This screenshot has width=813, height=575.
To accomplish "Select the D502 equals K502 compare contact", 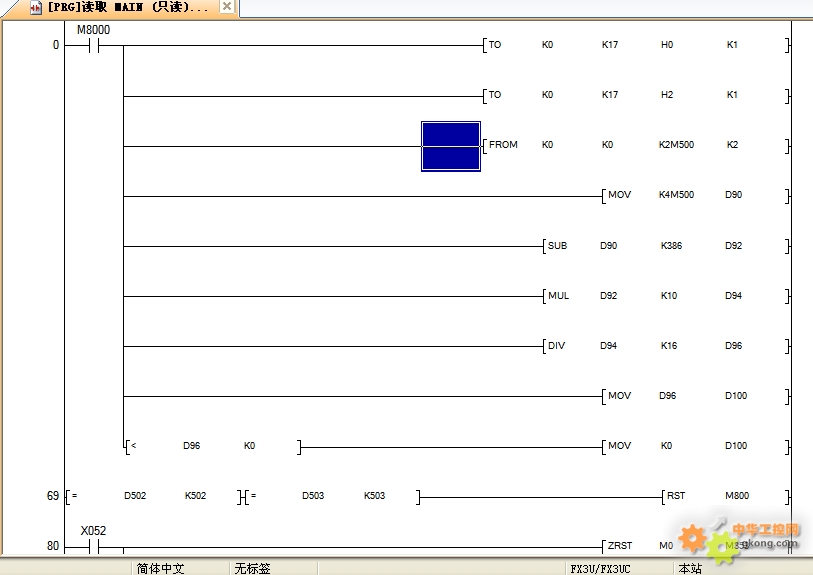I will tap(153, 496).
